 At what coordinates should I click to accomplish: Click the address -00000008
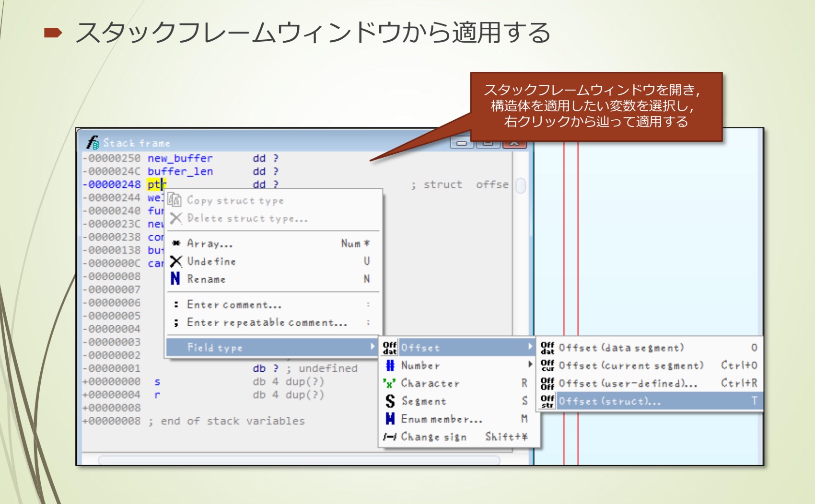[x=111, y=276]
